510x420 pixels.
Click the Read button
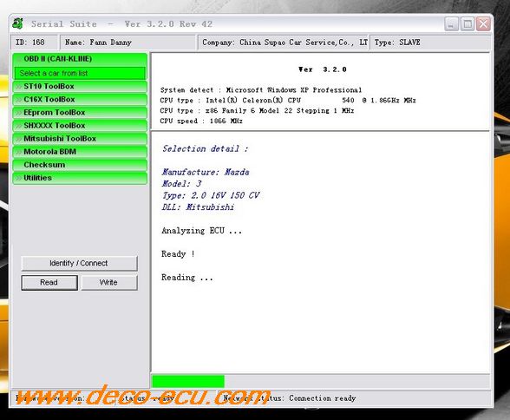(x=49, y=282)
